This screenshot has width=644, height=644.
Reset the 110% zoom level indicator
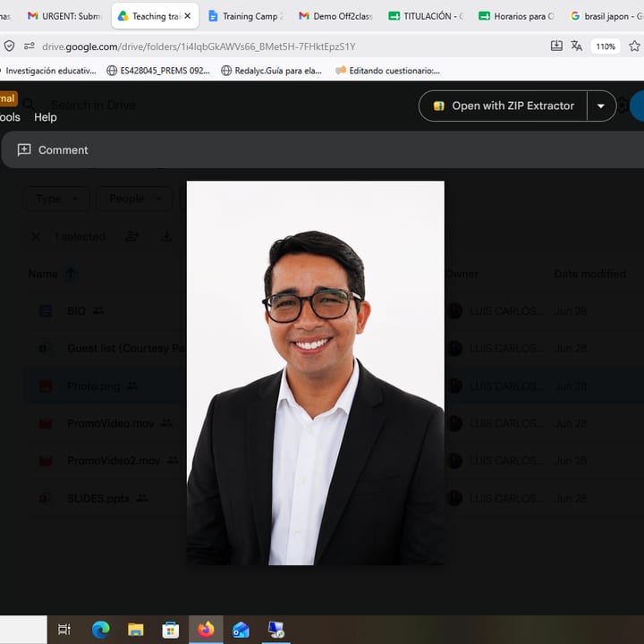coord(606,46)
